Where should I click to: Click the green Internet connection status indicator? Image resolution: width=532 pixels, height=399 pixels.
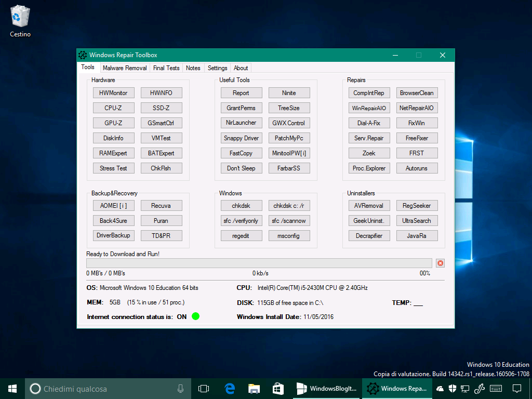(x=195, y=316)
